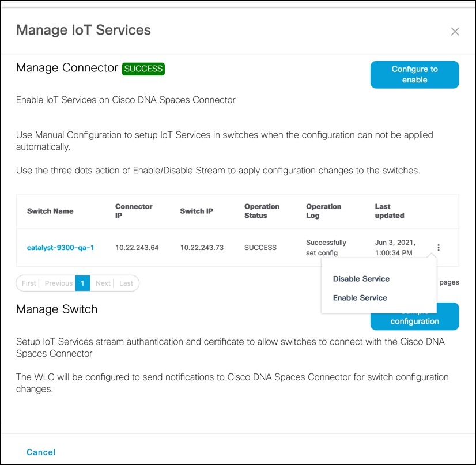This screenshot has height=465, width=476.
Task: Cancel the Manage IoT Services dialog
Action: [40, 452]
